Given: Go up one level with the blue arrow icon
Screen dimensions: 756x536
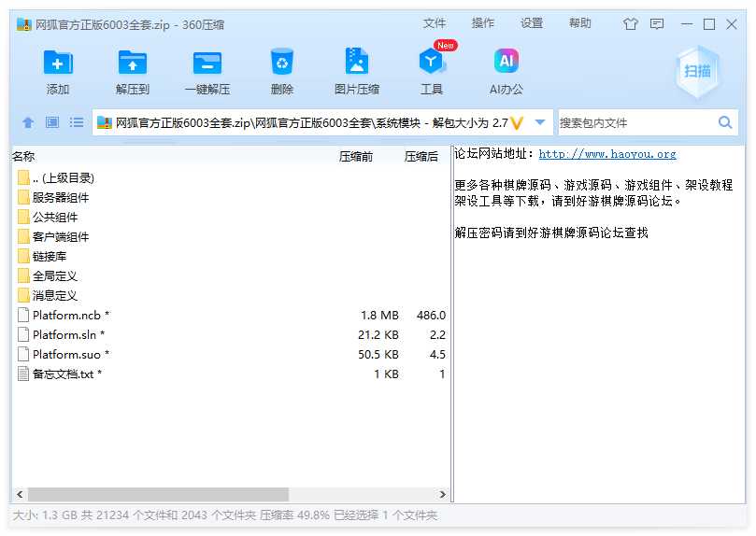Looking at the screenshot, I should coord(28,123).
